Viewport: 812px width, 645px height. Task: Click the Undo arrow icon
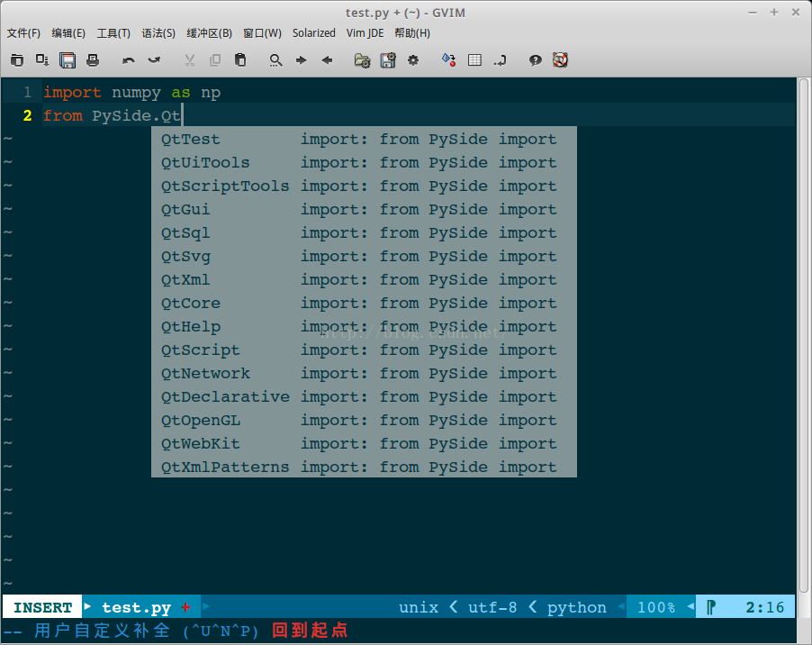(x=129, y=60)
